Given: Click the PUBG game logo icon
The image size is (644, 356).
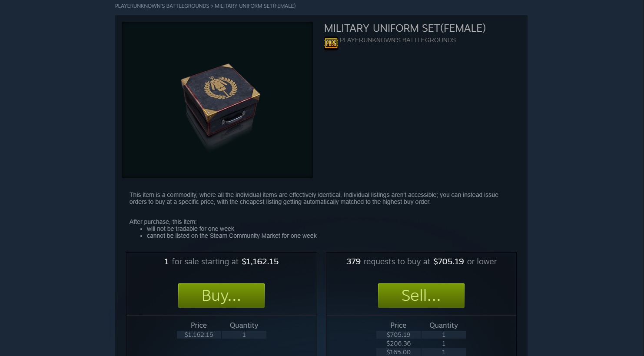Looking at the screenshot, I should pyautogui.click(x=331, y=43).
